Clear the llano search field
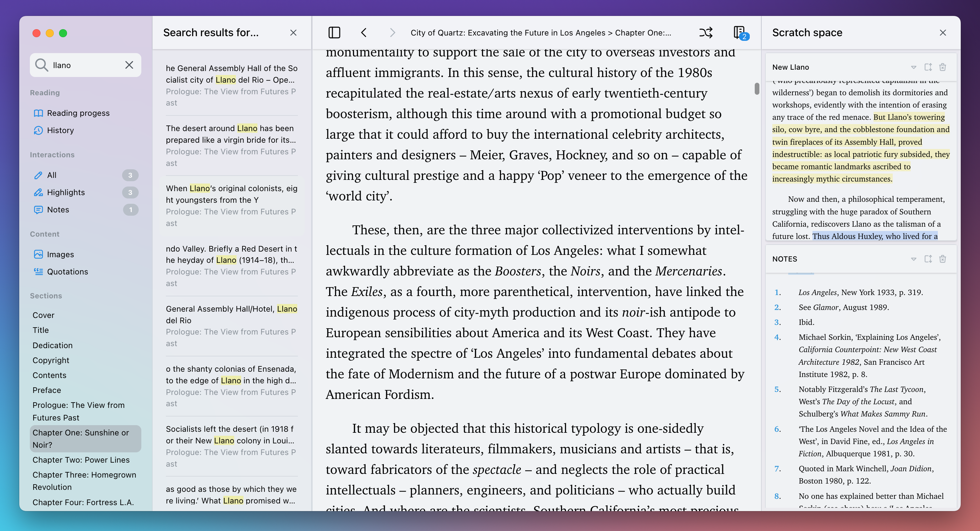Viewport: 980px width, 531px height. click(129, 65)
